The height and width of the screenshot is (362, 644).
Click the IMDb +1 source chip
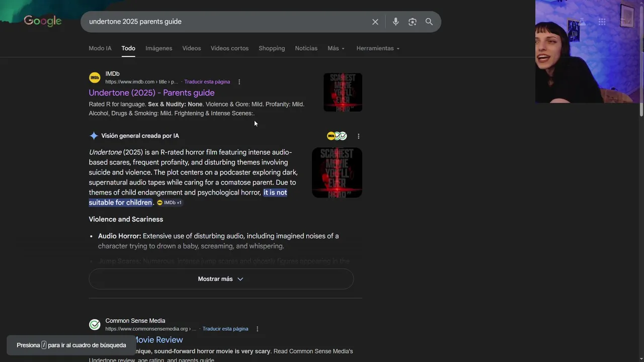[x=169, y=203]
